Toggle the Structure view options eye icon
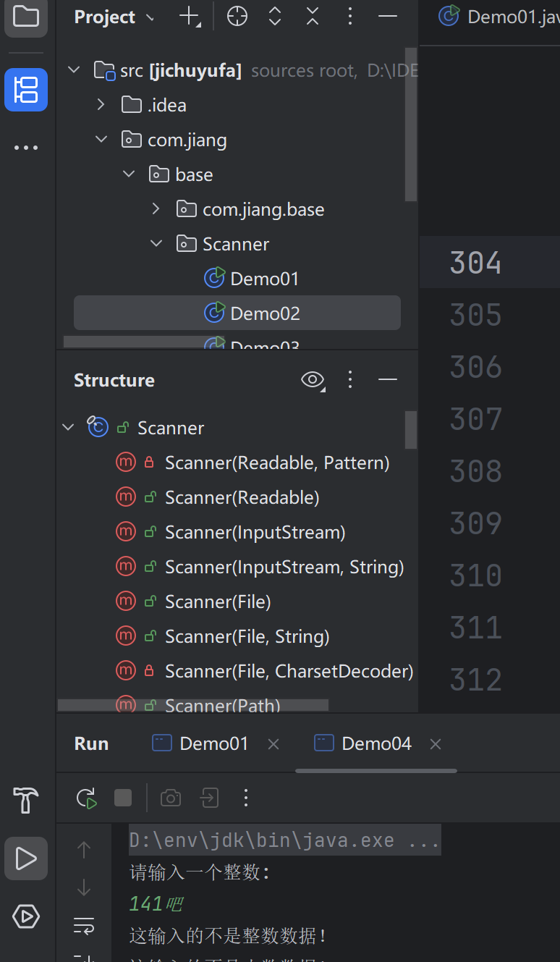The image size is (560, 962). [313, 379]
